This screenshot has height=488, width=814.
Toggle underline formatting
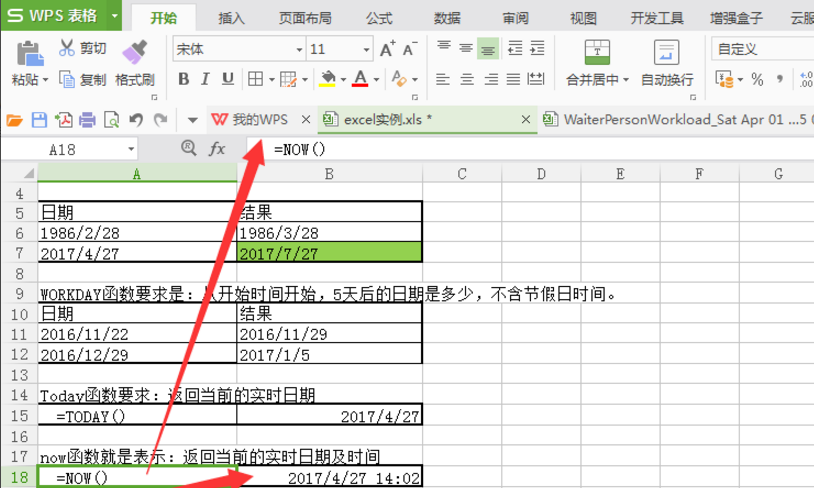(x=227, y=79)
